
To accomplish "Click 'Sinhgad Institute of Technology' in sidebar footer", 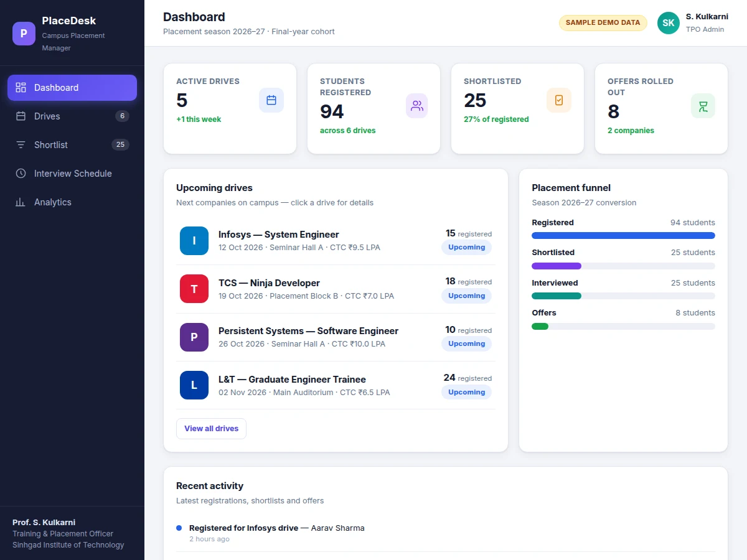I will pos(68,545).
